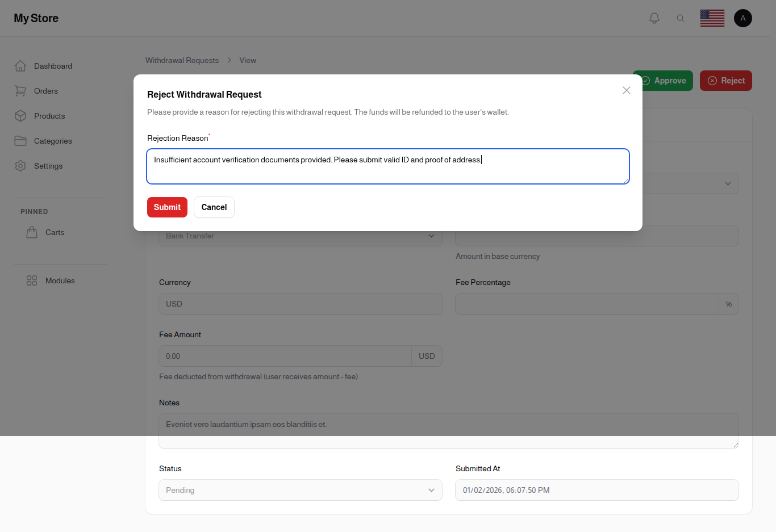Submit the rejection reason
Screen dimensions: 776x532
coord(167,207)
